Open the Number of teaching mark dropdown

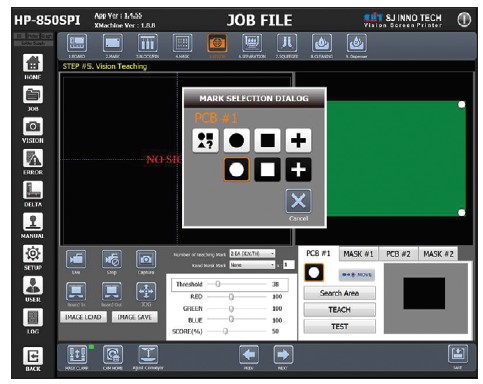point(252,254)
